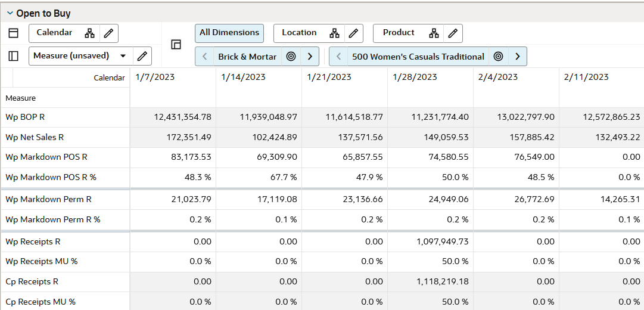Open the Location hierarchy icon
The image size is (644, 310).
[x=335, y=33]
